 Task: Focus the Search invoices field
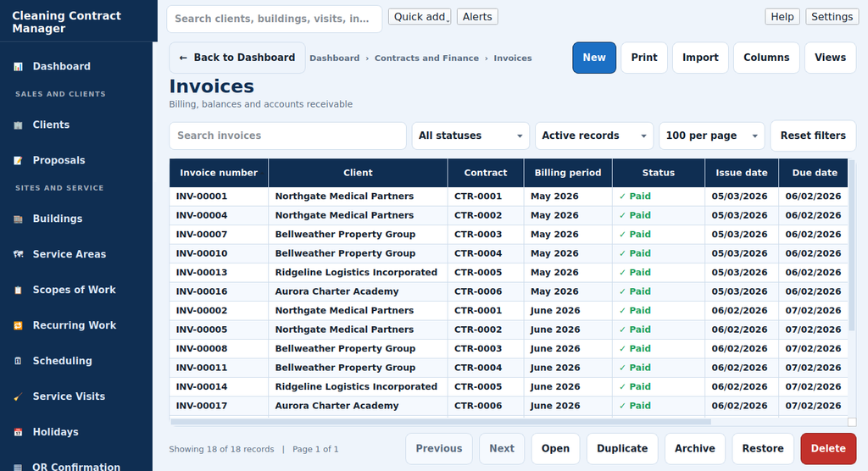(288, 136)
